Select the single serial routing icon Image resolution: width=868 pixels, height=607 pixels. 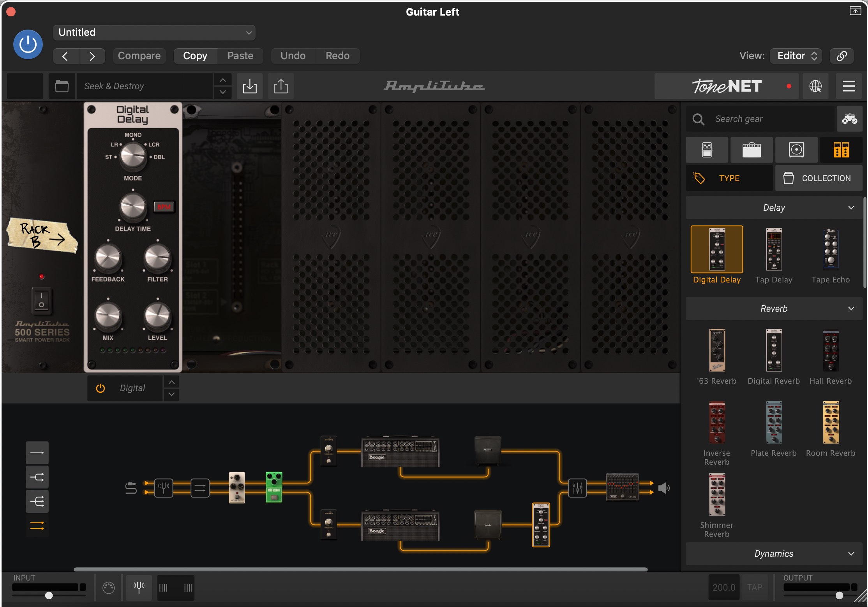pyautogui.click(x=37, y=453)
